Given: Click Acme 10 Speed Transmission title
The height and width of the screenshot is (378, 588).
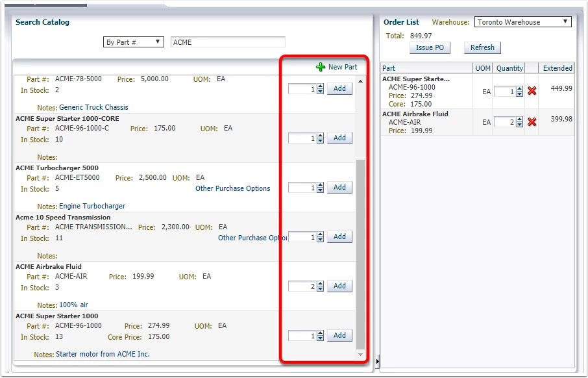Looking at the screenshot, I should coord(63,218).
